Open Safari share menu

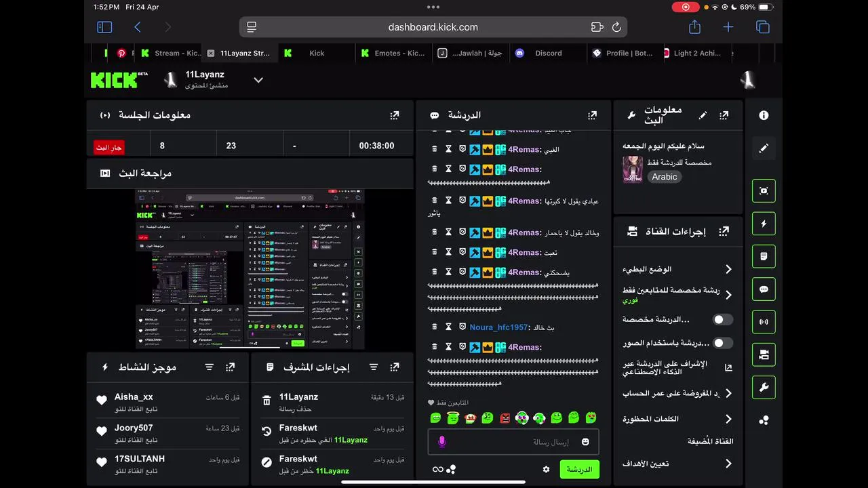point(694,27)
